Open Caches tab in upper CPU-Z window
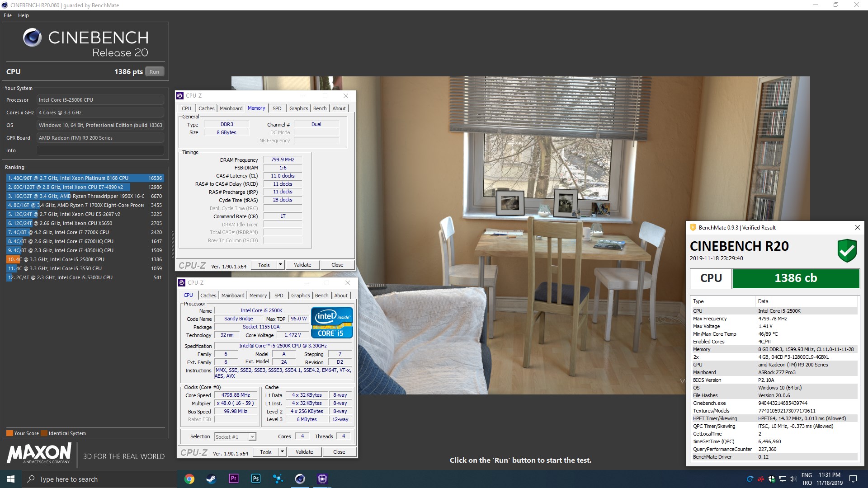Image resolution: width=868 pixels, height=488 pixels. point(206,108)
